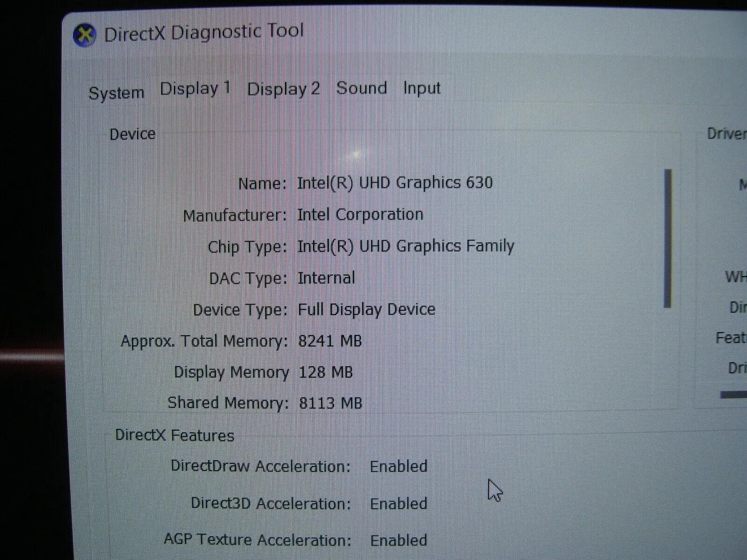Click the DirectX Features group label
The width and height of the screenshot is (747, 560).
[x=175, y=435]
